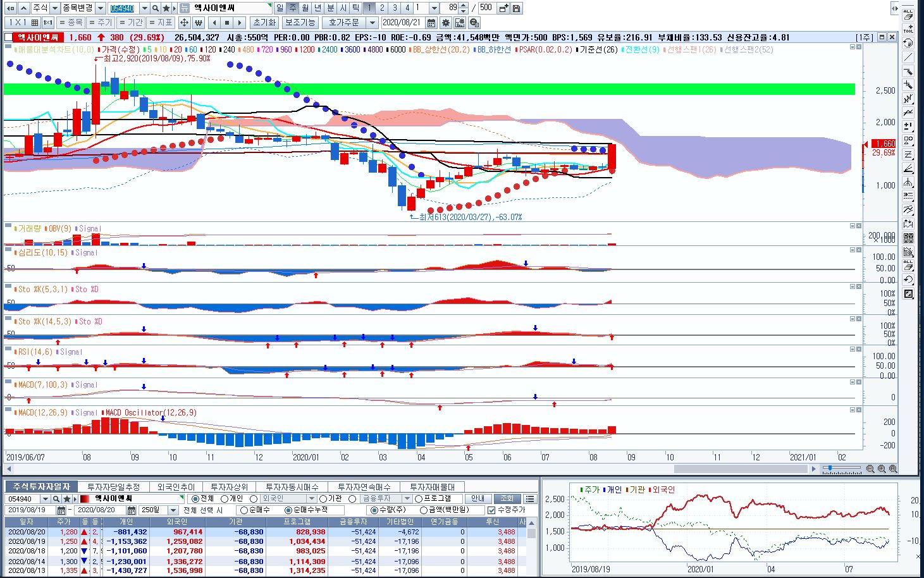The height and width of the screenshot is (578, 924).
Task: Click the 초기화 reset button
Action: point(264,23)
